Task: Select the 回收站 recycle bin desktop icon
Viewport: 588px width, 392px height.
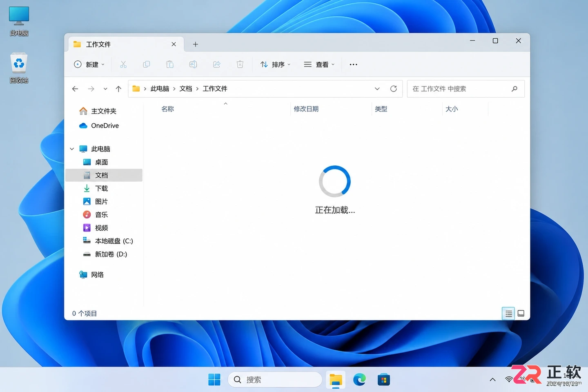Action: (x=19, y=68)
